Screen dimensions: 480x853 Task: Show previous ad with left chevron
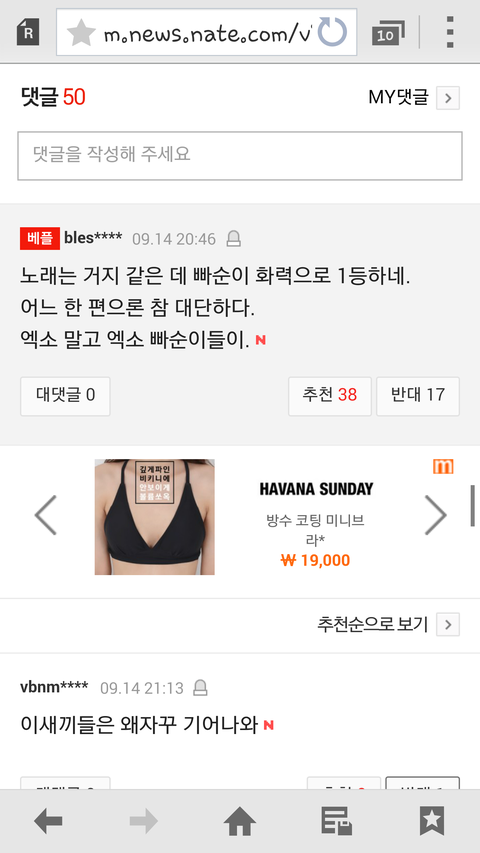(x=46, y=515)
